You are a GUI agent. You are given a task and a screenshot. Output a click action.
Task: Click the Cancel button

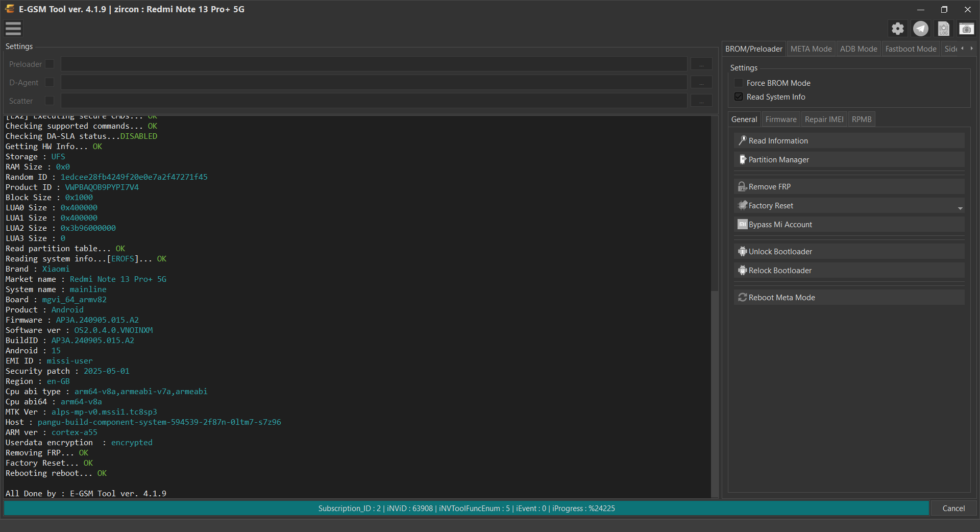pyautogui.click(x=953, y=509)
